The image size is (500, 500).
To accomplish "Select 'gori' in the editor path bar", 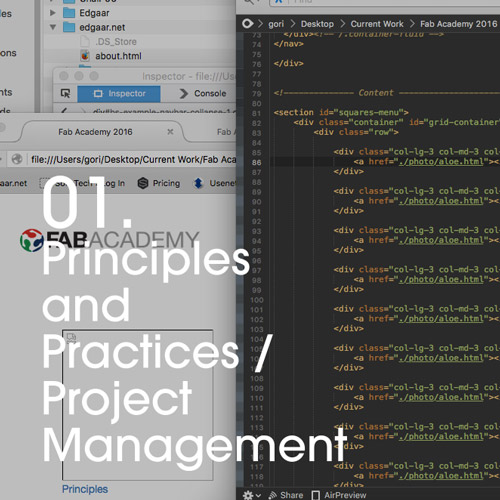I will [x=276, y=24].
